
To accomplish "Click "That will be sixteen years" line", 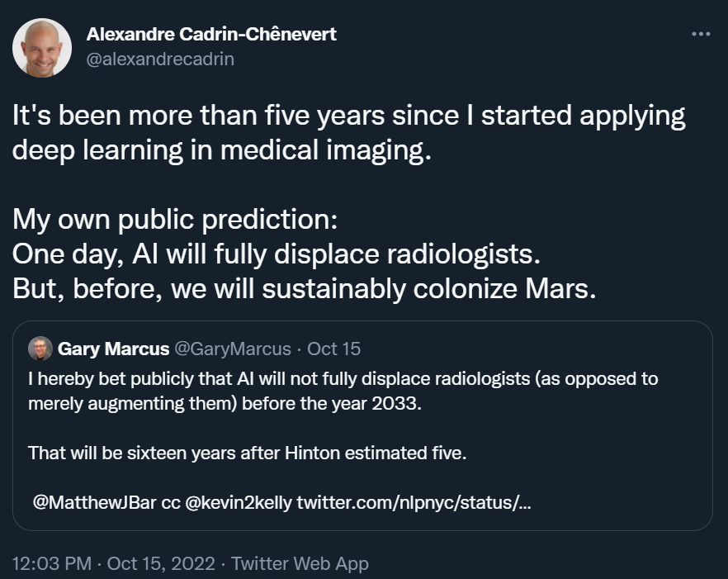I will point(247,453).
